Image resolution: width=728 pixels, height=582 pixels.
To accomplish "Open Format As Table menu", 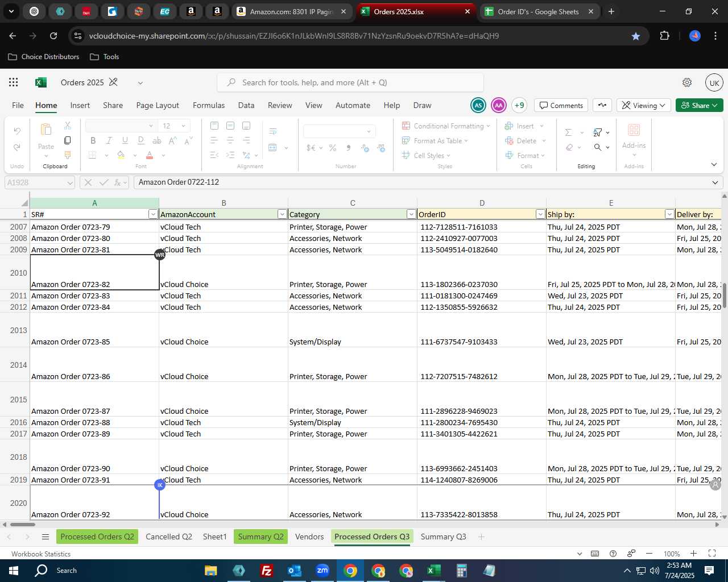I will pyautogui.click(x=435, y=140).
